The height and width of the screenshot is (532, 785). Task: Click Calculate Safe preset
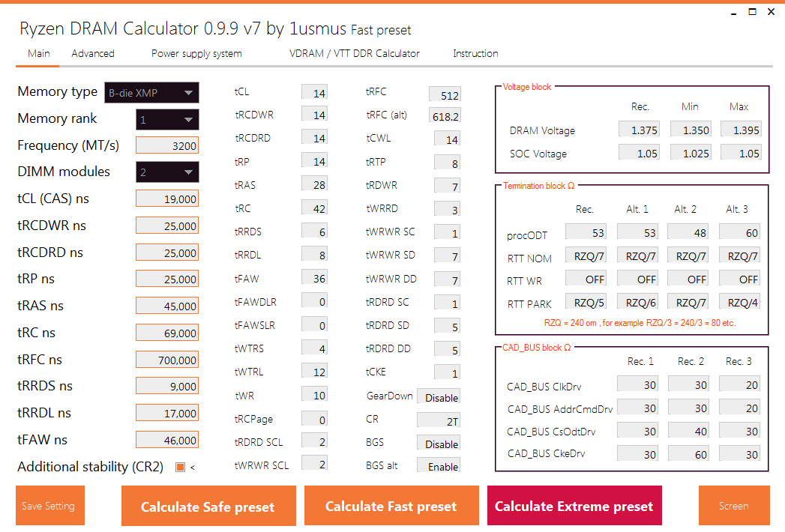click(x=208, y=506)
